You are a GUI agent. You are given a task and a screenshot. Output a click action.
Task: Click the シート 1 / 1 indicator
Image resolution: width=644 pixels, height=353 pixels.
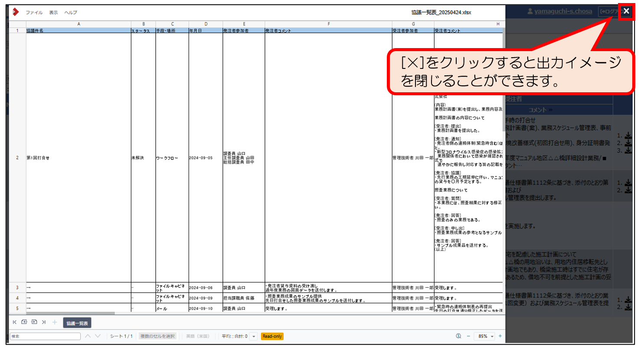[121, 336]
